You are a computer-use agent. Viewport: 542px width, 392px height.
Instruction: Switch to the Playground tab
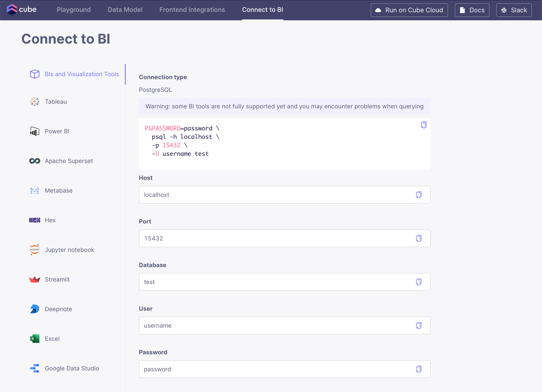click(x=74, y=10)
